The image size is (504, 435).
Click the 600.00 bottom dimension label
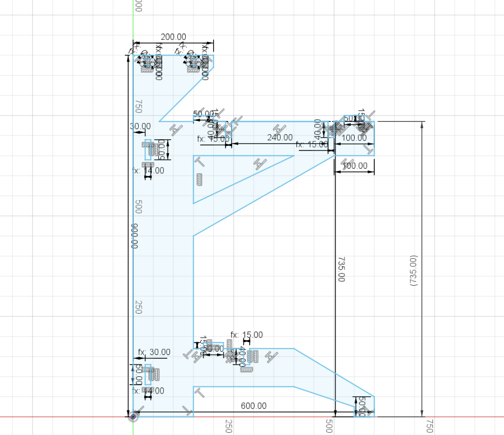coord(253,405)
